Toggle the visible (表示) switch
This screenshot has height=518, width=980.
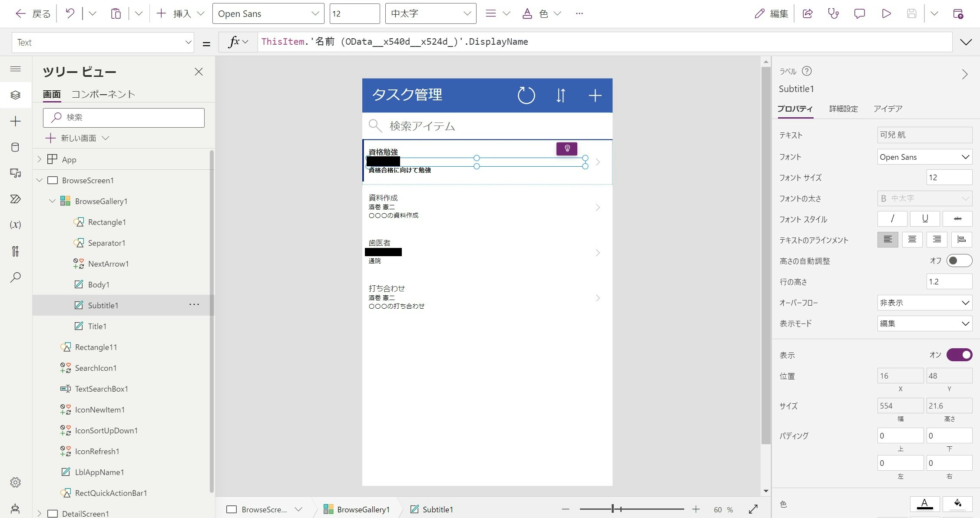[x=959, y=355]
